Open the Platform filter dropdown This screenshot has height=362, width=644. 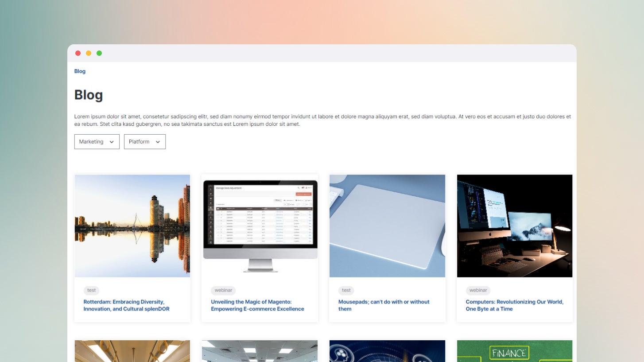tap(145, 142)
